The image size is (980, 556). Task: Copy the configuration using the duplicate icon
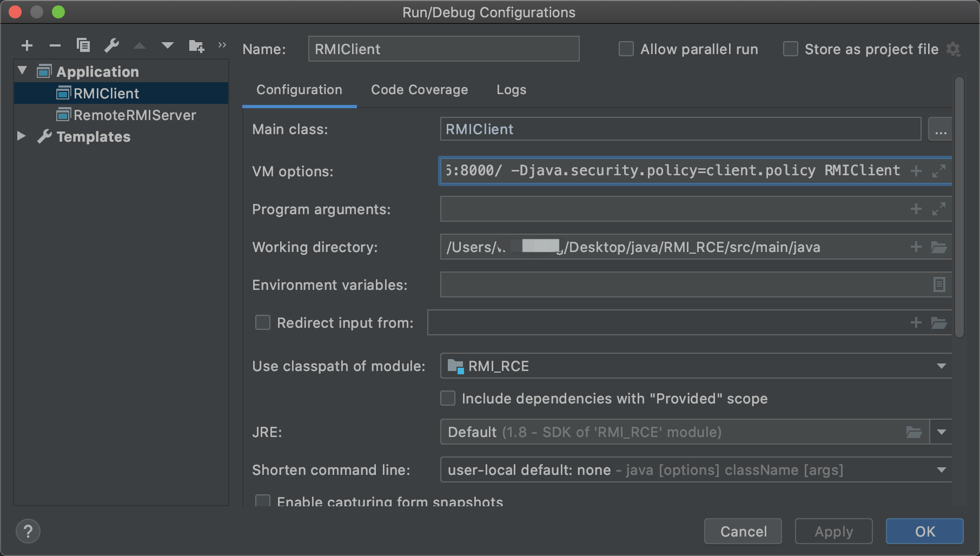[83, 45]
